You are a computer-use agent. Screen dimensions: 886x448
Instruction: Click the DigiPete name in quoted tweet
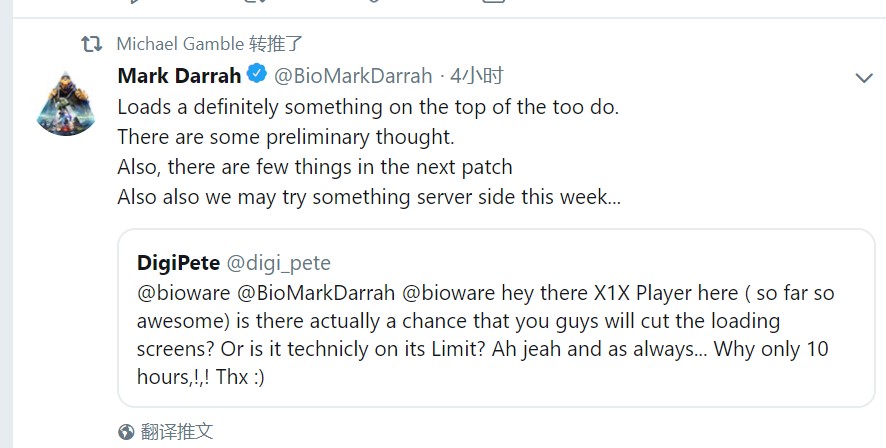178,263
